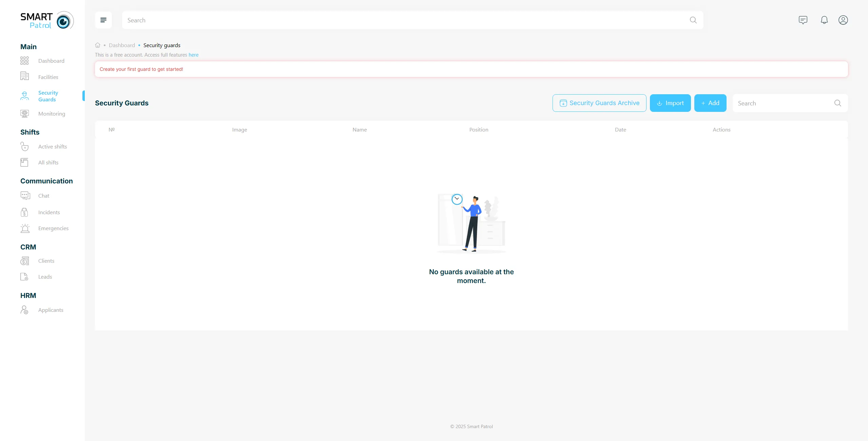868x441 pixels.
Task: Click the Date column header
Action: [x=620, y=129]
